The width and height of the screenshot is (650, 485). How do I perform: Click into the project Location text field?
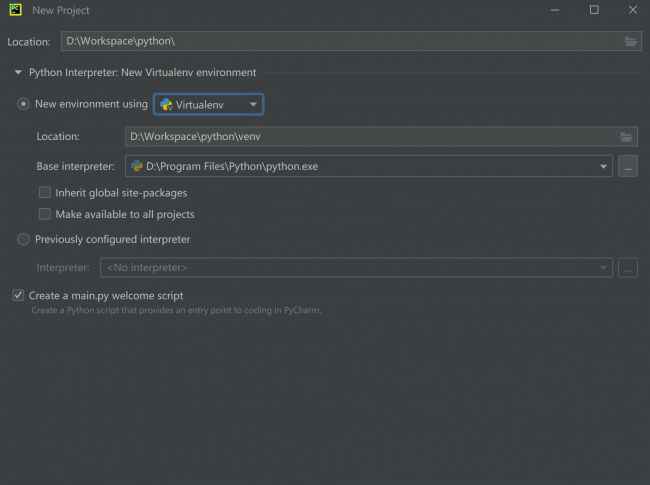coord(351,41)
